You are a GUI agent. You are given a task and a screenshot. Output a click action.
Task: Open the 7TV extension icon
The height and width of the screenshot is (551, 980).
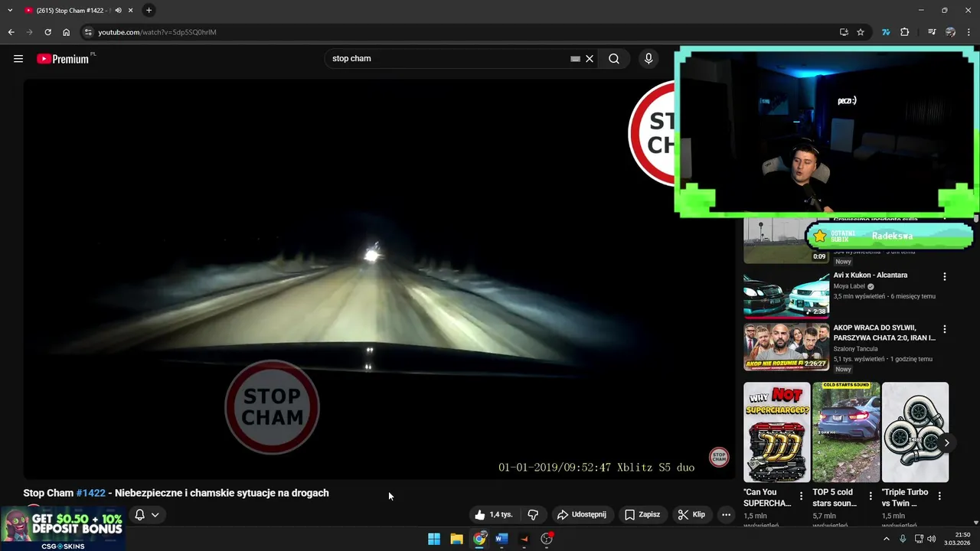click(886, 32)
